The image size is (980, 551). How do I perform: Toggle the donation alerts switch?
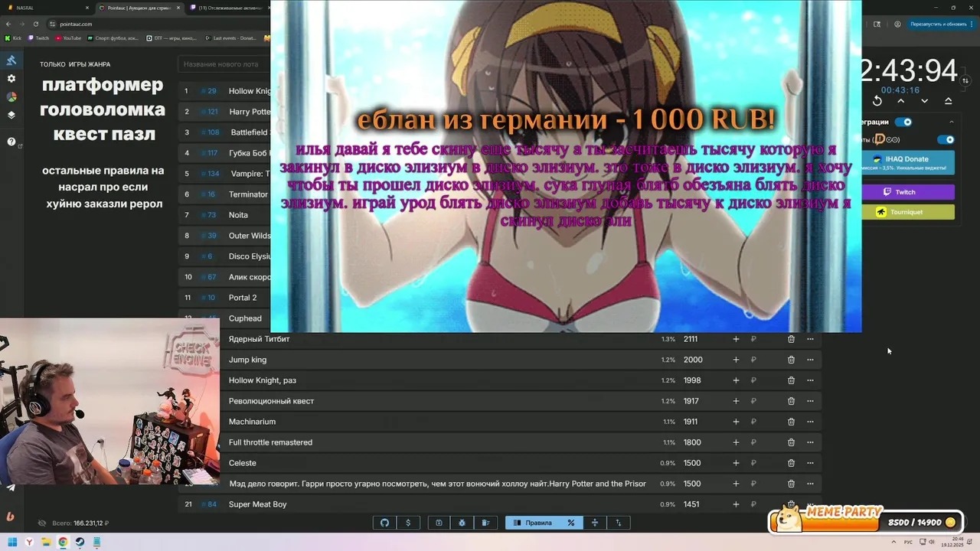coord(946,139)
